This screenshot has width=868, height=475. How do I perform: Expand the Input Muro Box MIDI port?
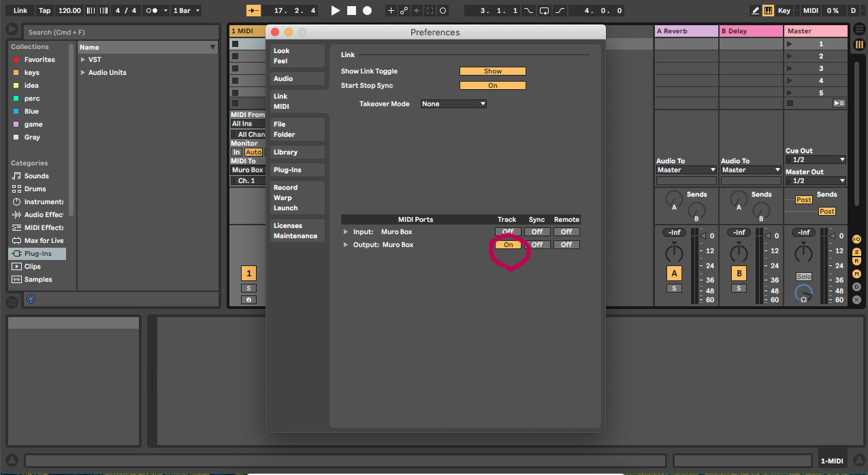pos(346,232)
